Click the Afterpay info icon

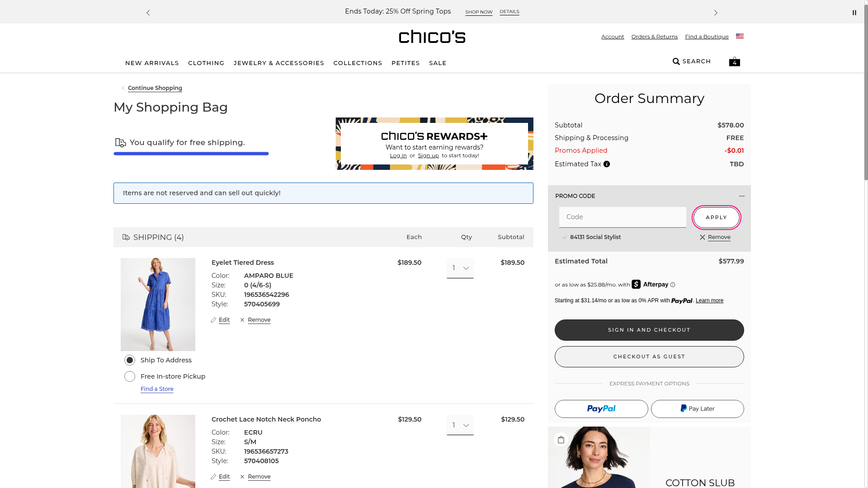click(x=673, y=285)
